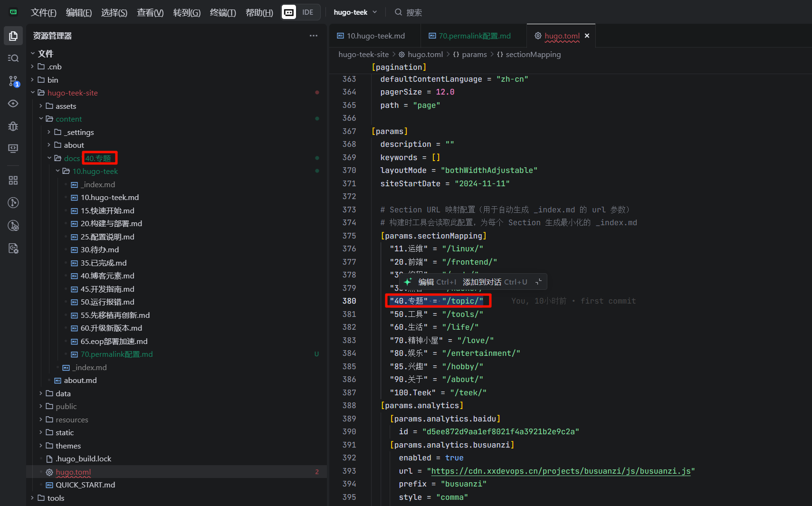Open the hugo-teek project dropdown

click(355, 12)
